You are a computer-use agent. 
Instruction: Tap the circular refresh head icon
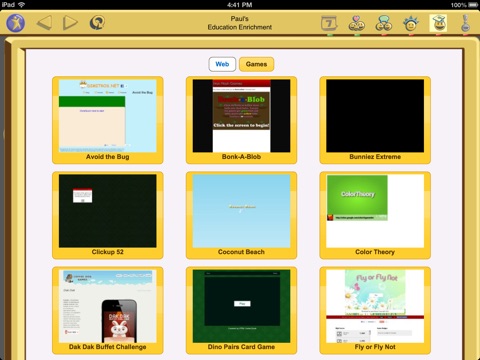coord(97,23)
